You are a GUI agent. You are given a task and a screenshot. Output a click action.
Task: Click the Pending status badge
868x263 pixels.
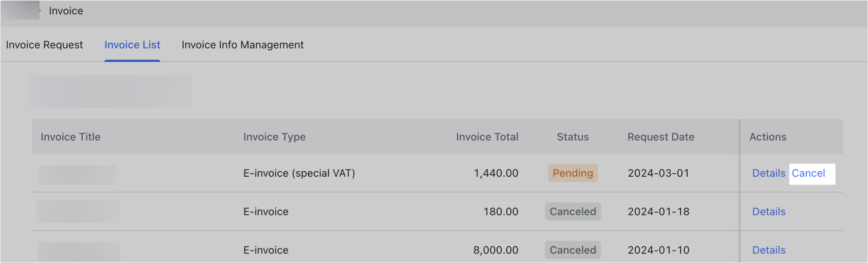point(573,173)
